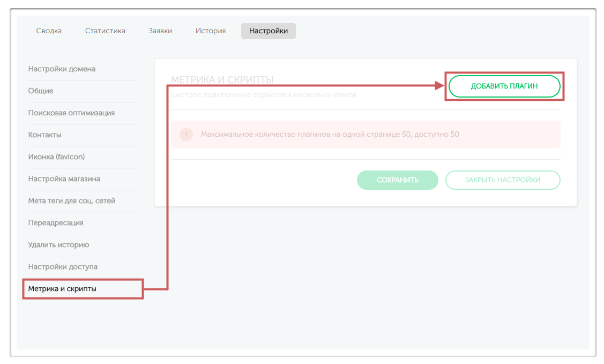Select Настройка магазина in sidebar
604x364 pixels.
(x=64, y=179)
